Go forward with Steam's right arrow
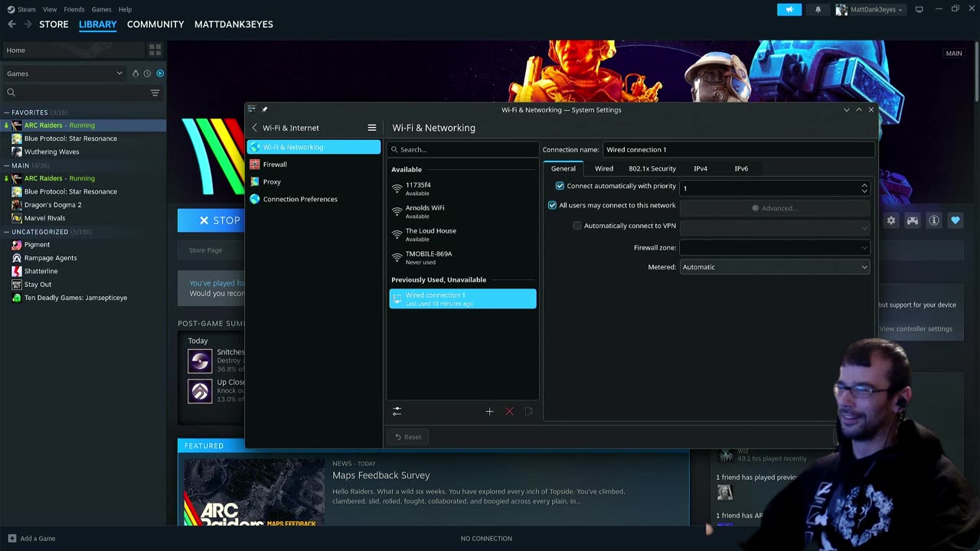 click(28, 24)
